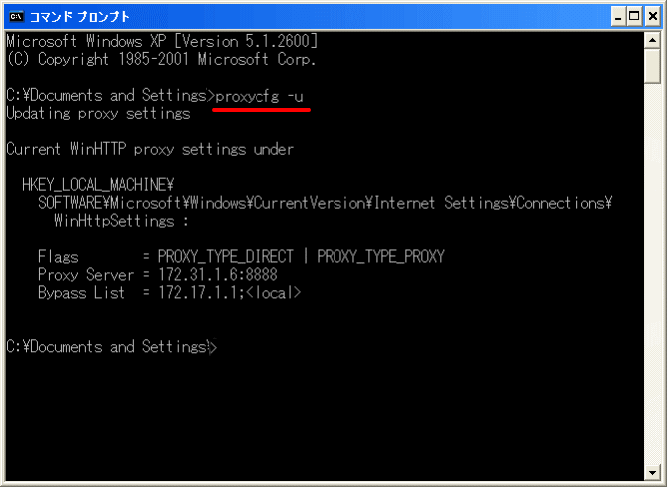
Task: Click the Microsoft Windows XP version line
Action: pos(162,41)
